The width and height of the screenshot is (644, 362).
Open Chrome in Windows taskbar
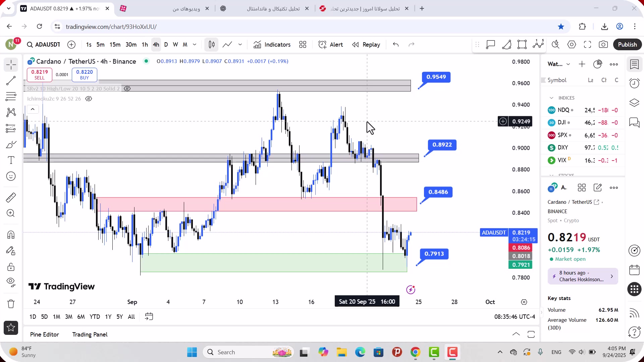tap(415, 352)
